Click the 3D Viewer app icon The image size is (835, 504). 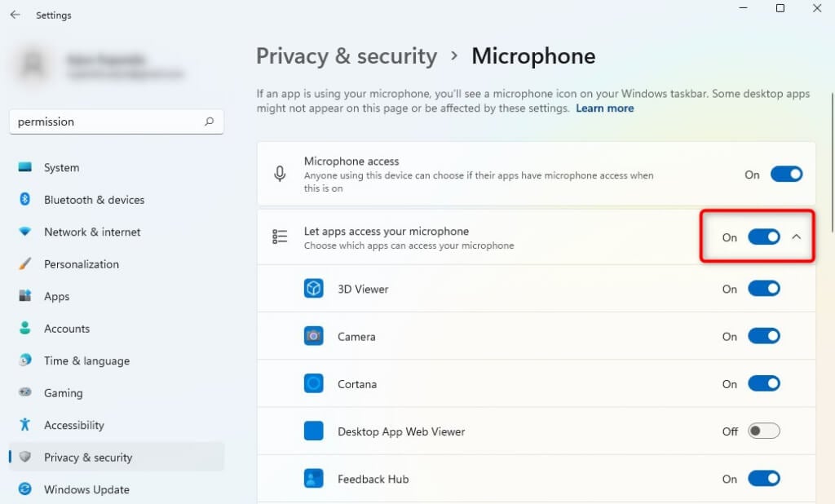[x=314, y=289]
